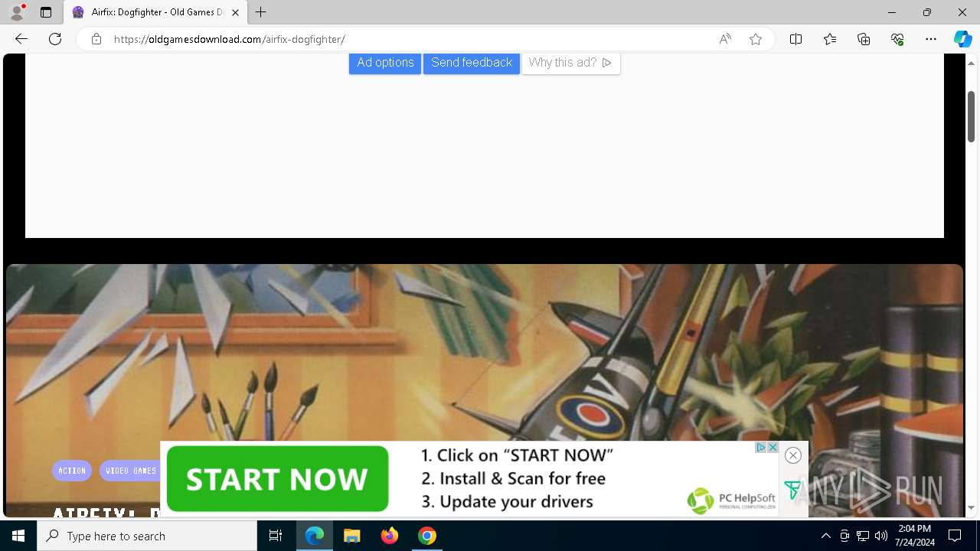This screenshot has height=551, width=980.
Task: Open the tab actions menu icon
Action: (46, 12)
